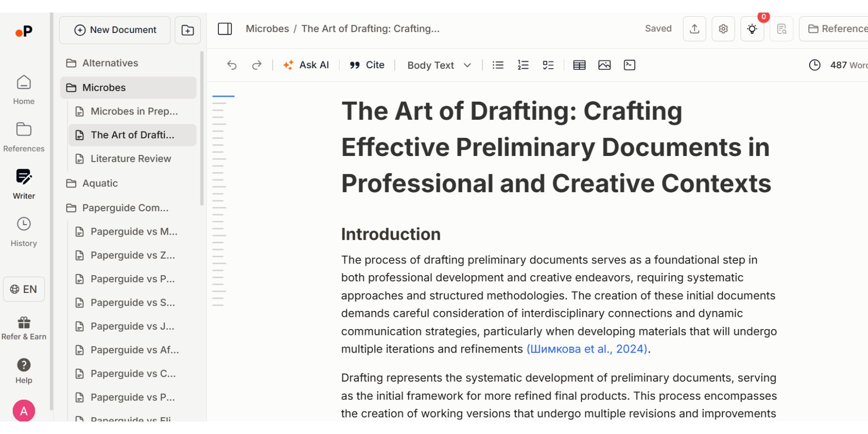Screen dimensions: 868x434
Task: Open the lightbulb suggestions icon
Action: click(x=752, y=28)
